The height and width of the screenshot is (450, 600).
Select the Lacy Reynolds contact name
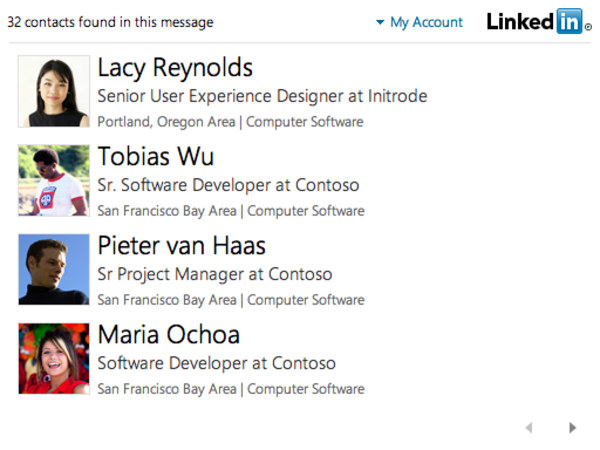click(175, 68)
